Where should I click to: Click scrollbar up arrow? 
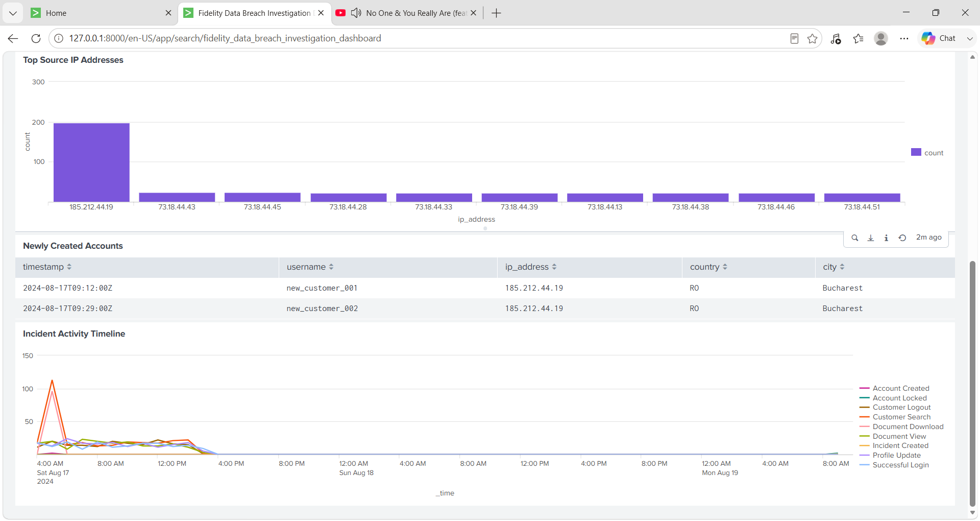(972, 57)
